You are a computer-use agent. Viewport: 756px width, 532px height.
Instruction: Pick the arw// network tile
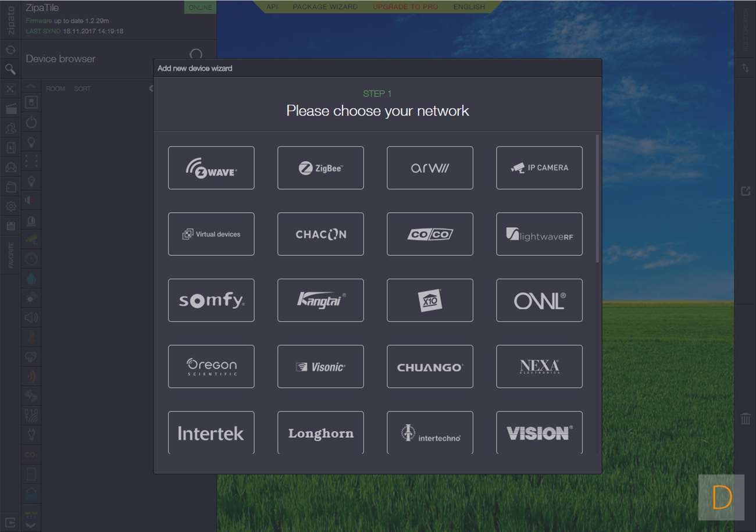(x=430, y=167)
